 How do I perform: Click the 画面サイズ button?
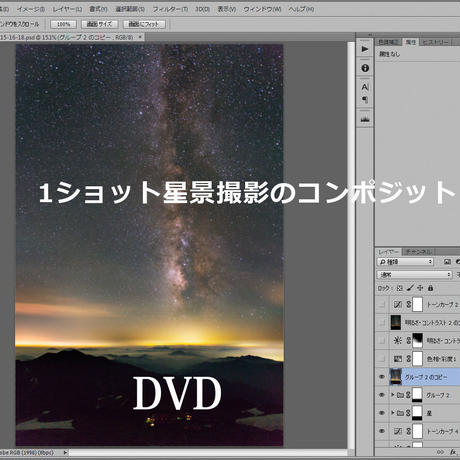[x=99, y=24]
